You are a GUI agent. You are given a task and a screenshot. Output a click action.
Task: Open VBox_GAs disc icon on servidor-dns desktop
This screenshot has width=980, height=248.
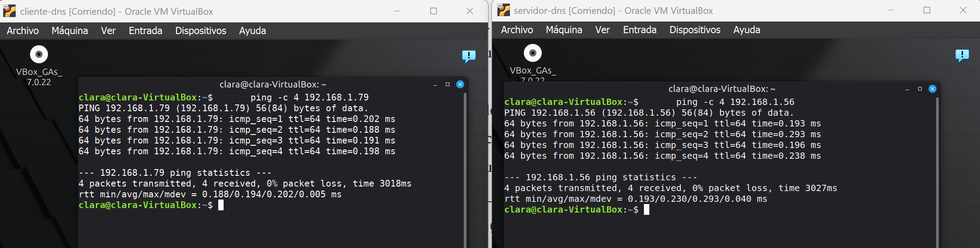(533, 53)
